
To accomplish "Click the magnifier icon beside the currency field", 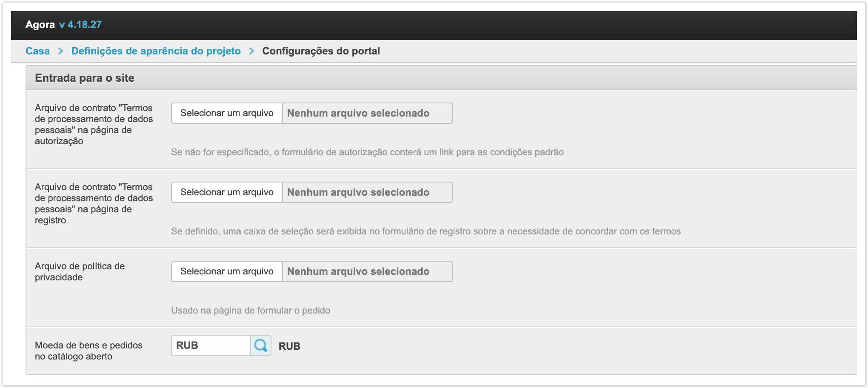I will tap(260, 345).
